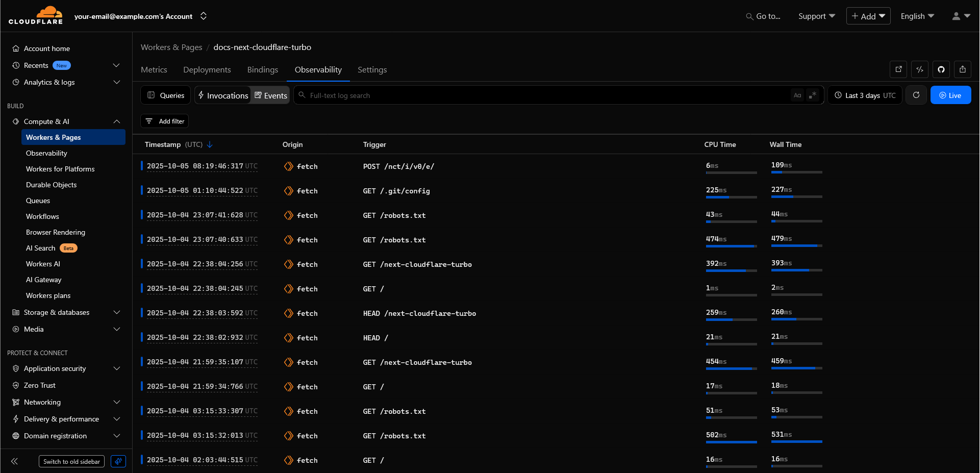
Task: Click the open external link icon
Action: [898, 69]
